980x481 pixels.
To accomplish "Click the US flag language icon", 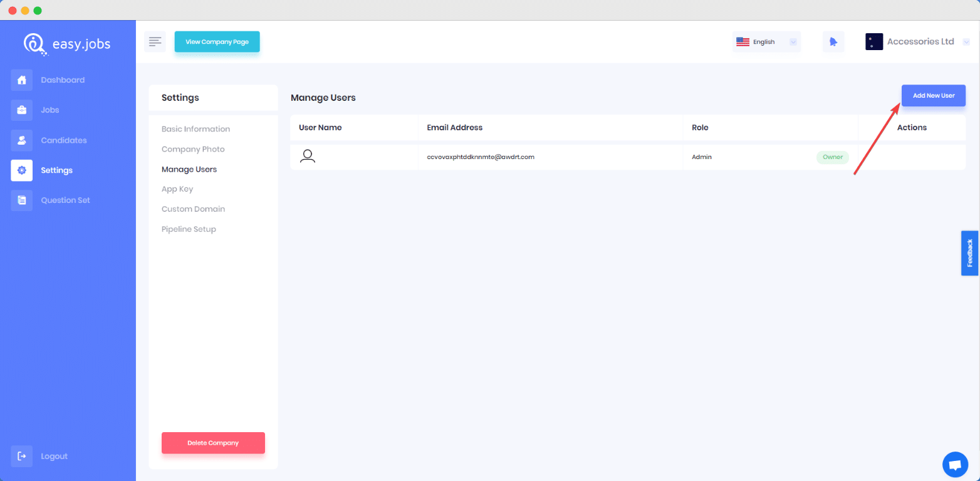I will (x=743, y=42).
